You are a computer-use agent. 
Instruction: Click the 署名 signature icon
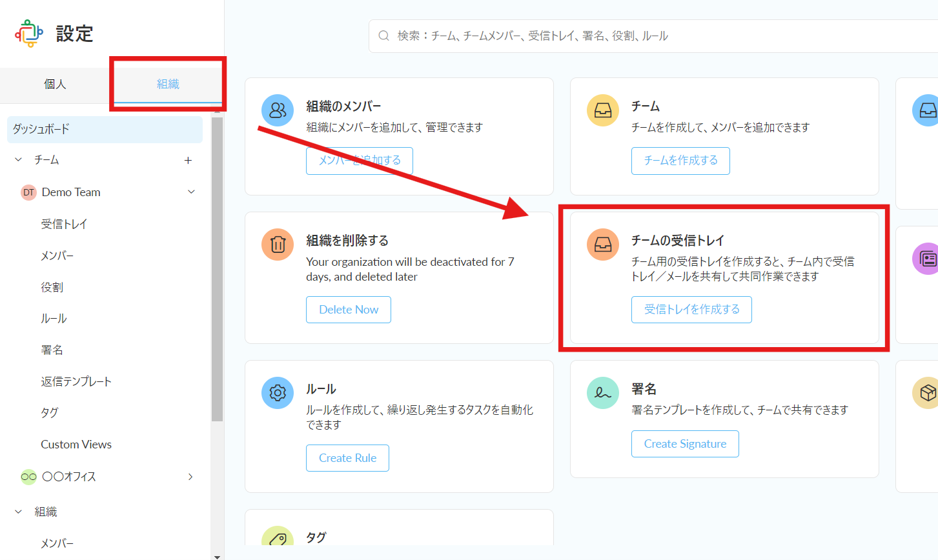tap(603, 393)
